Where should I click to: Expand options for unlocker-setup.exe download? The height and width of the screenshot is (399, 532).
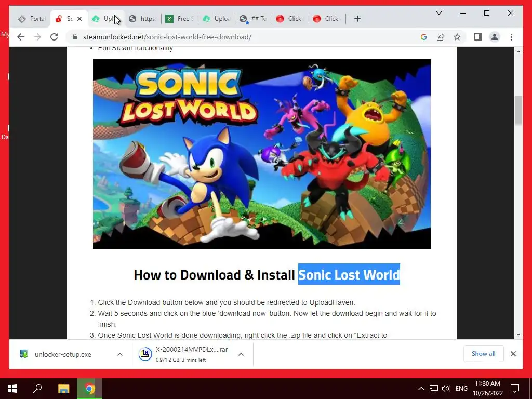point(120,354)
